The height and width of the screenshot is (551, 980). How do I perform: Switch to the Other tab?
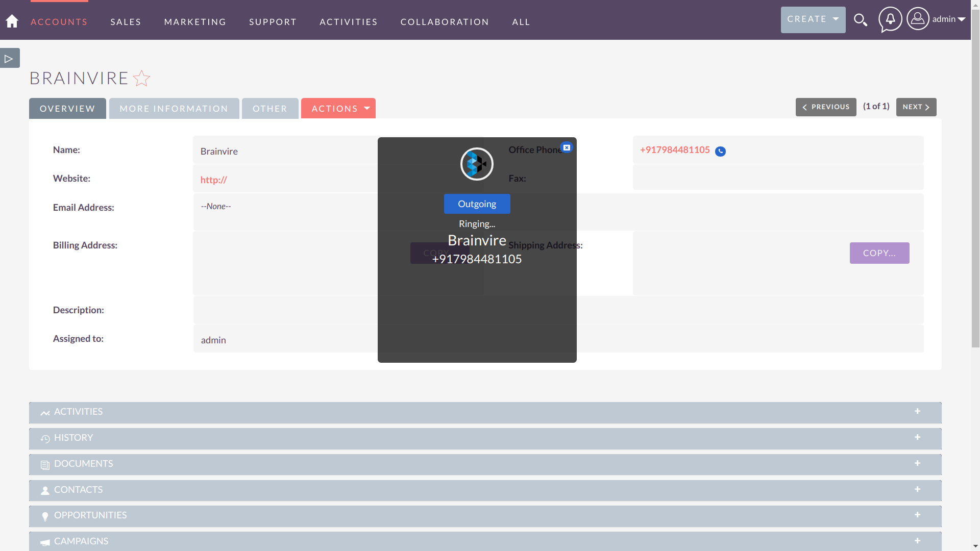pyautogui.click(x=270, y=108)
